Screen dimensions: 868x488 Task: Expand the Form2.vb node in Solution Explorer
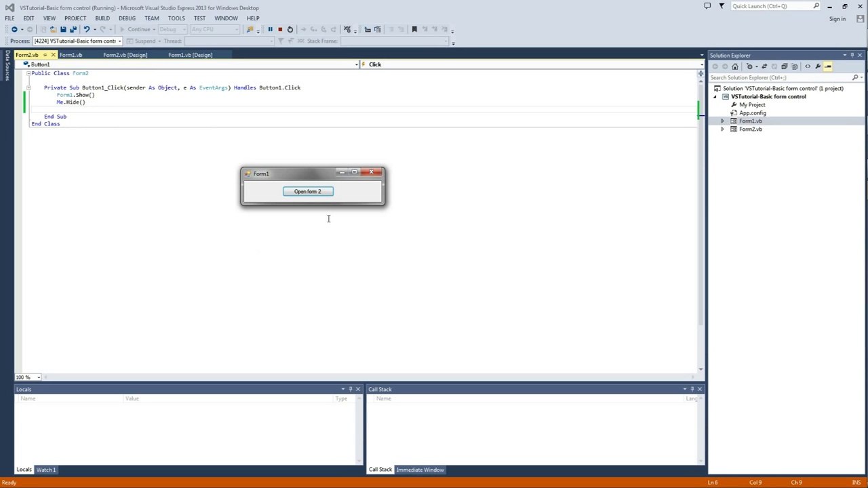pos(722,129)
